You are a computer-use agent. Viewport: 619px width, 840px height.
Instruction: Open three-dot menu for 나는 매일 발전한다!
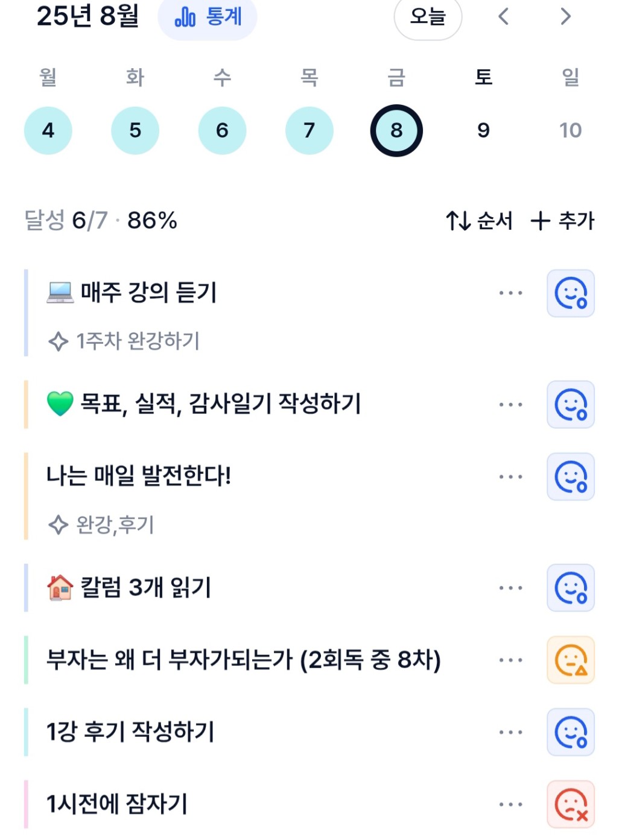[x=510, y=477]
